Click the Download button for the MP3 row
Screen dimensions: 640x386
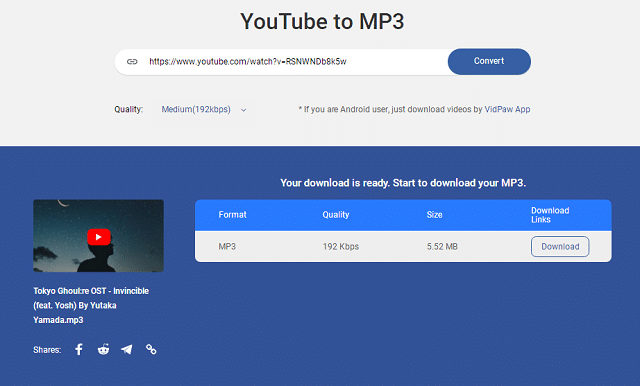click(x=560, y=246)
